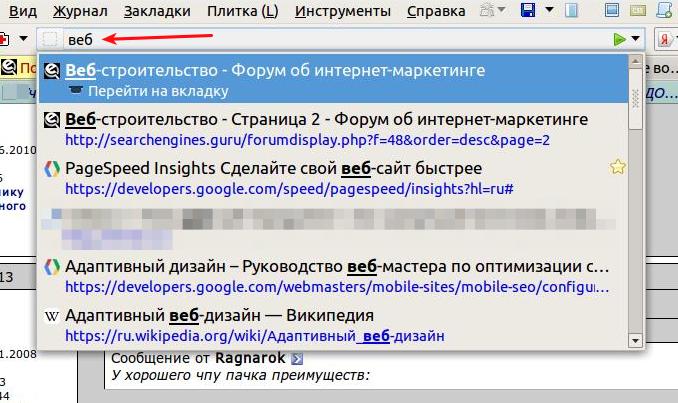Click Google developers favicon beside Адаптивный дизайн

[x=51, y=267]
